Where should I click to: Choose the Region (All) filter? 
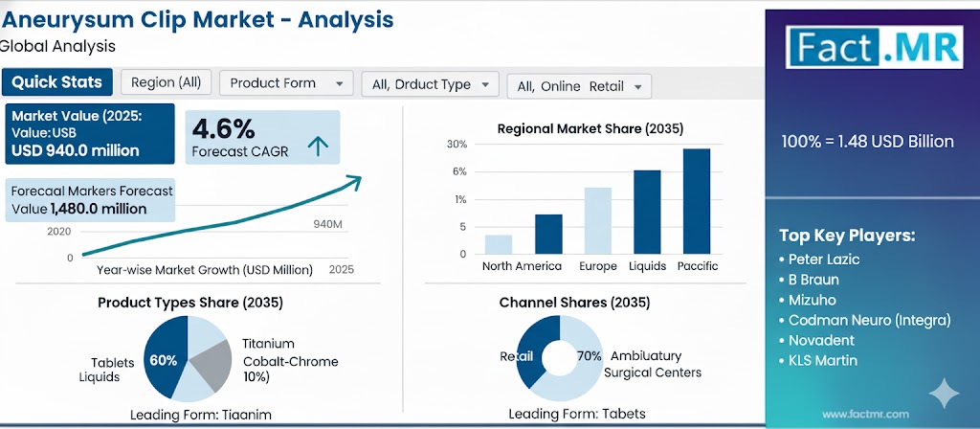(x=166, y=82)
